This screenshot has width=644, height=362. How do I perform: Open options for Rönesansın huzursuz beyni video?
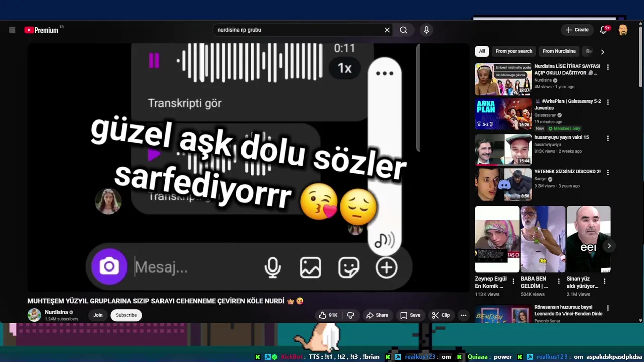608,308
